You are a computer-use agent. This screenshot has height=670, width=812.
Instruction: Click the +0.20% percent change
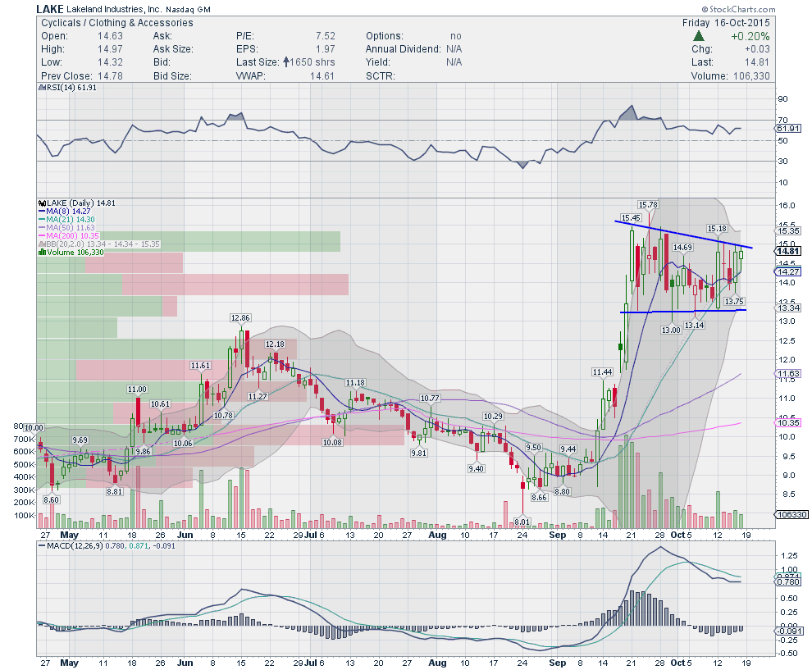click(750, 36)
